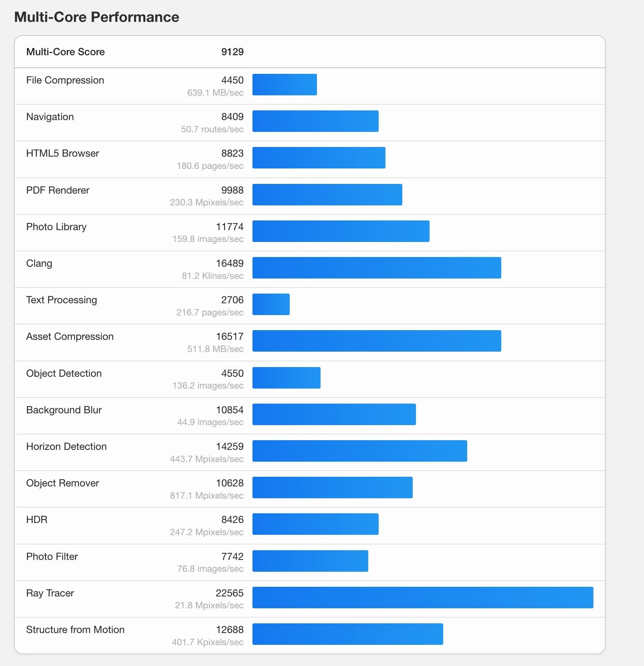Select the Object Remover label
The image size is (644, 666).
click(x=62, y=483)
